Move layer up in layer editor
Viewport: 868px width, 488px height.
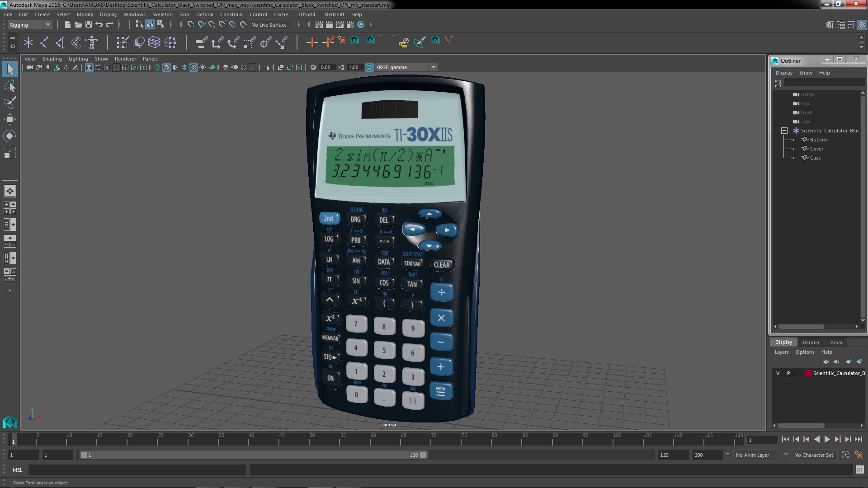pos(826,361)
